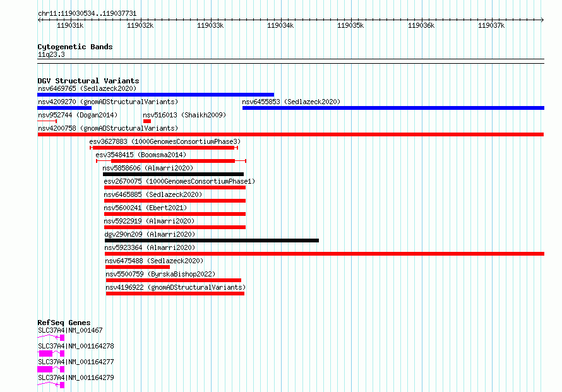
Task: Click esv2670075 (1000GenomesConsortiumPhase1) label
Action: tap(179, 181)
